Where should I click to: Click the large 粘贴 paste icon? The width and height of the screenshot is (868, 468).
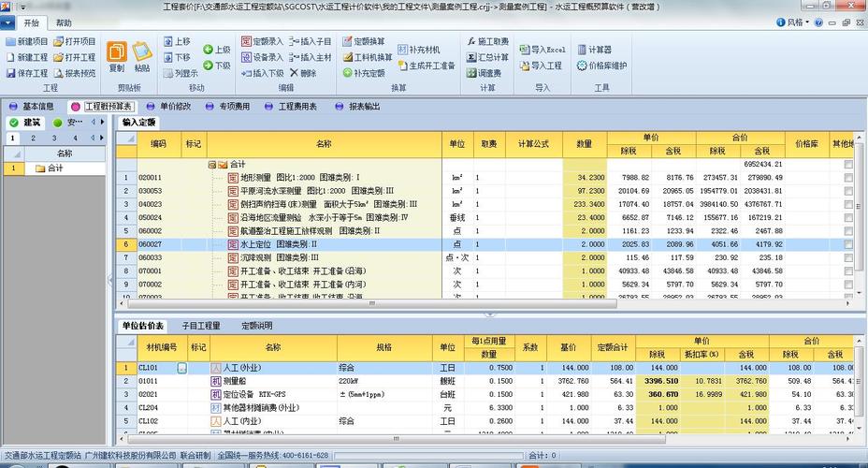click(142, 52)
